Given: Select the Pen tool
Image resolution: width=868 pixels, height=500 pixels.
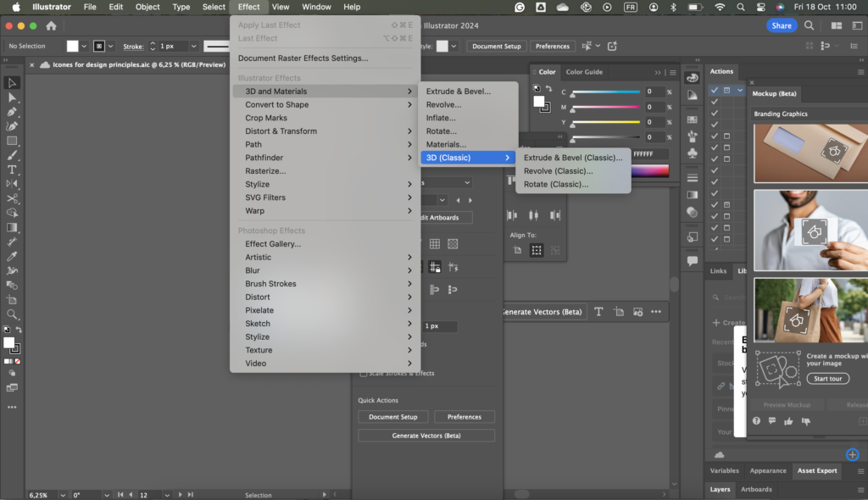Looking at the screenshot, I should [x=12, y=112].
